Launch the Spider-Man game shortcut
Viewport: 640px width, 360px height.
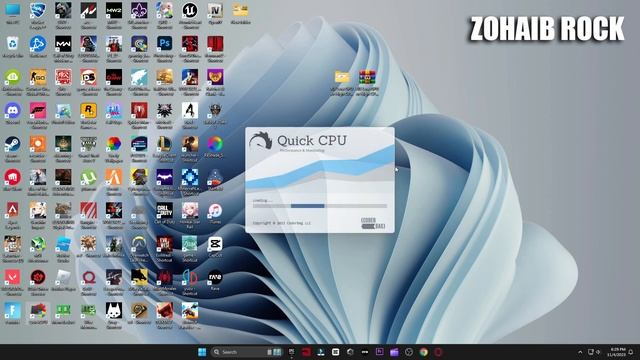[x=139, y=111]
